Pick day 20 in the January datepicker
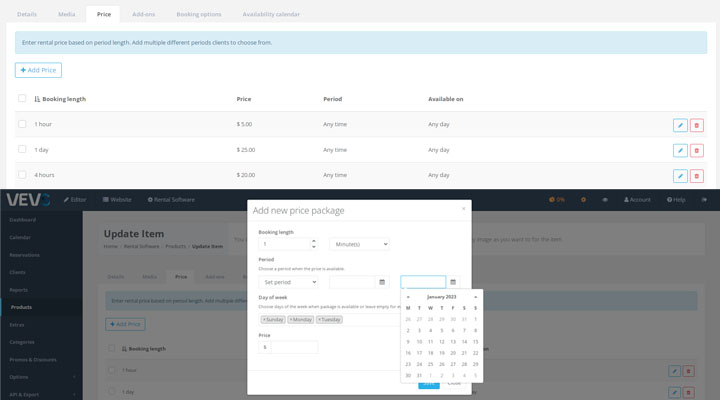 453,353
